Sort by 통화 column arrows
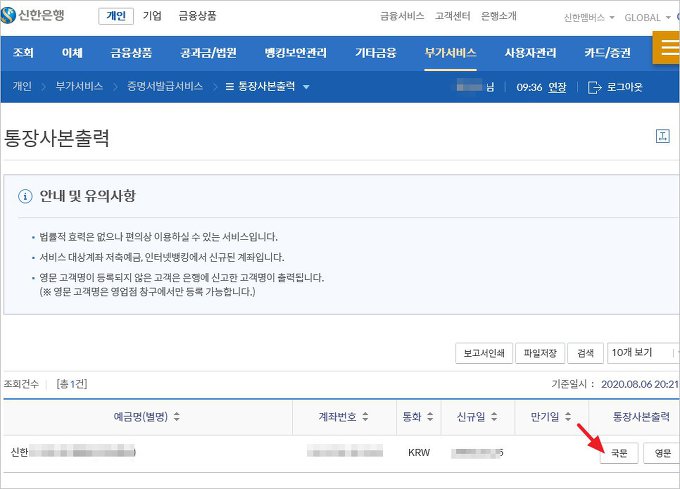Viewport: 680px width, 489px height. coord(431,417)
